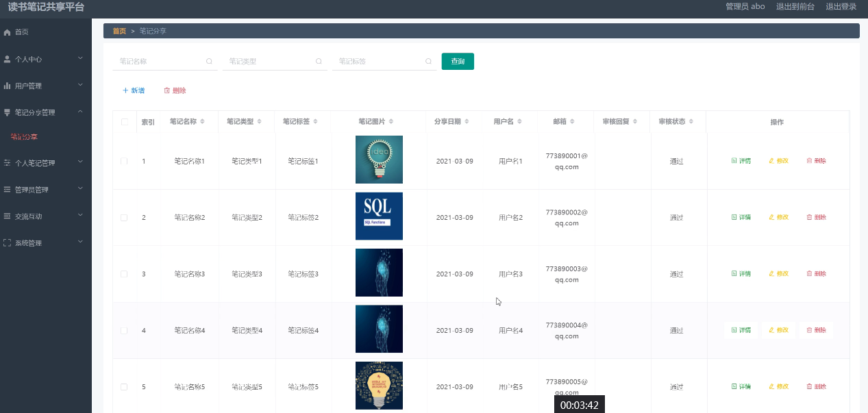Click the 新增 add button
Screen dimensions: 868x413
[x=134, y=90]
